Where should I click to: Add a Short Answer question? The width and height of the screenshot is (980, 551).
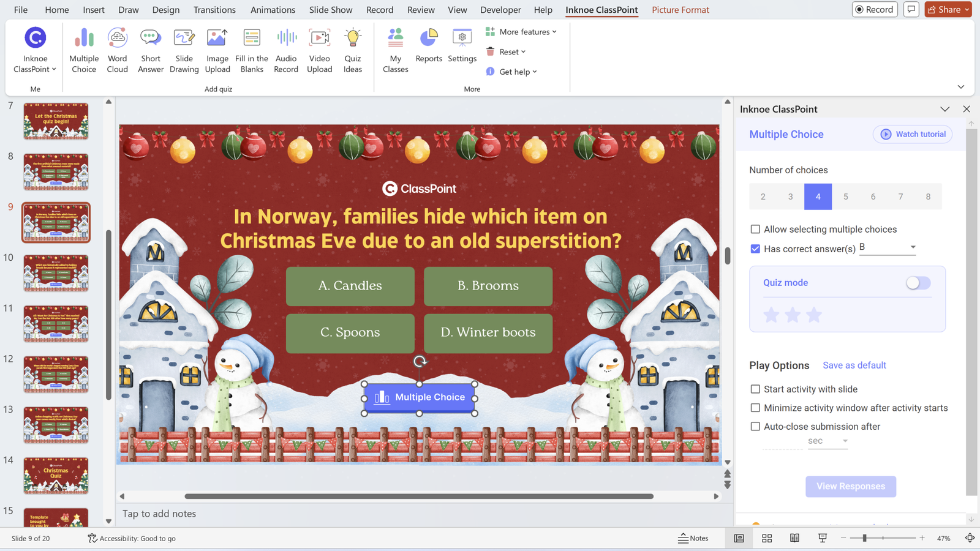tap(151, 50)
